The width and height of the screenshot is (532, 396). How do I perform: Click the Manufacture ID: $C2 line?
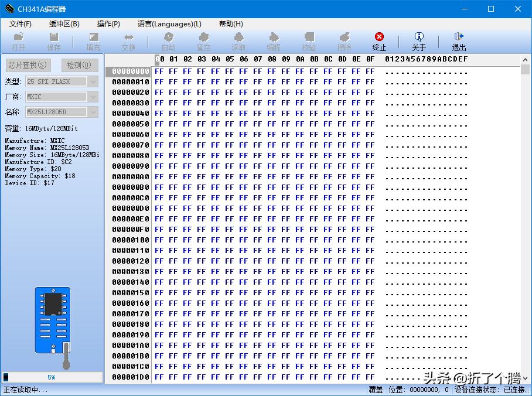(38, 162)
